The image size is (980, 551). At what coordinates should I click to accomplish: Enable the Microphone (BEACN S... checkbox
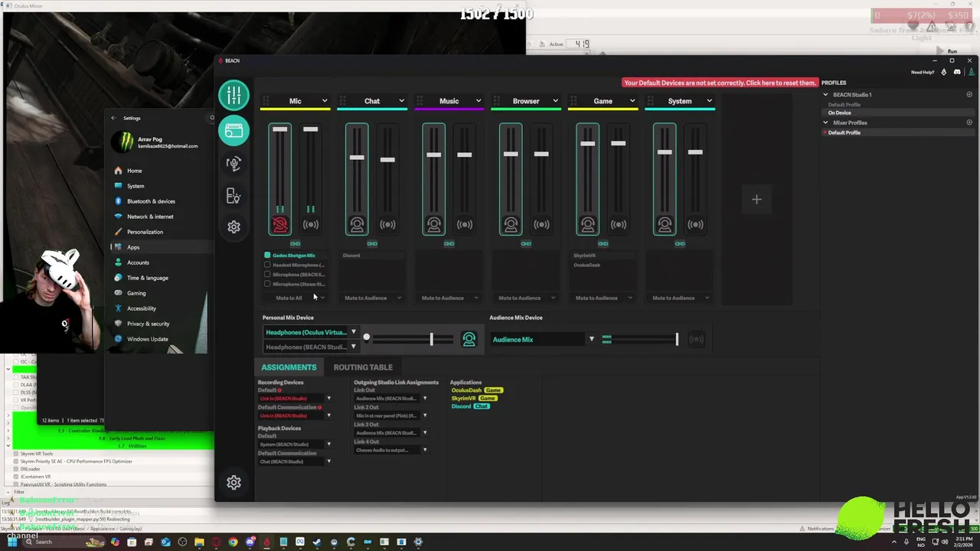click(267, 275)
